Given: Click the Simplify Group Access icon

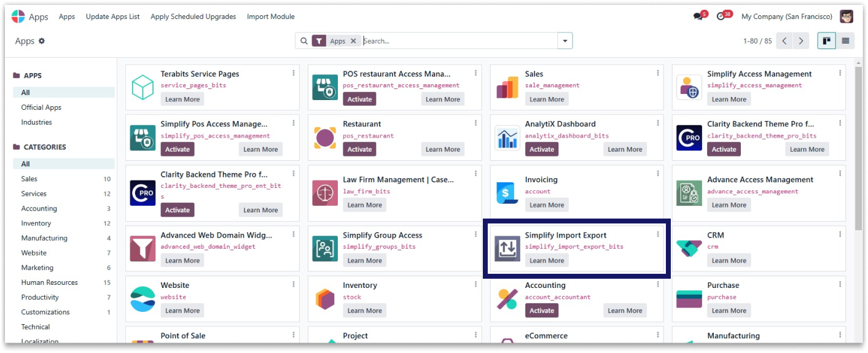Looking at the screenshot, I should tap(325, 249).
